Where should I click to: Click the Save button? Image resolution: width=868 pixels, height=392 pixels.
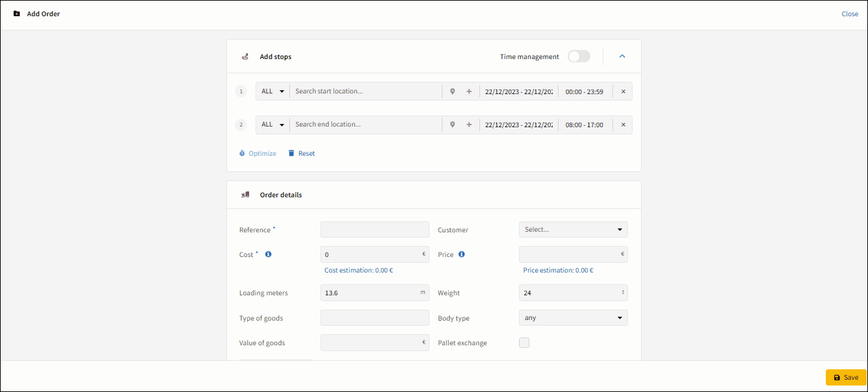[x=846, y=378]
